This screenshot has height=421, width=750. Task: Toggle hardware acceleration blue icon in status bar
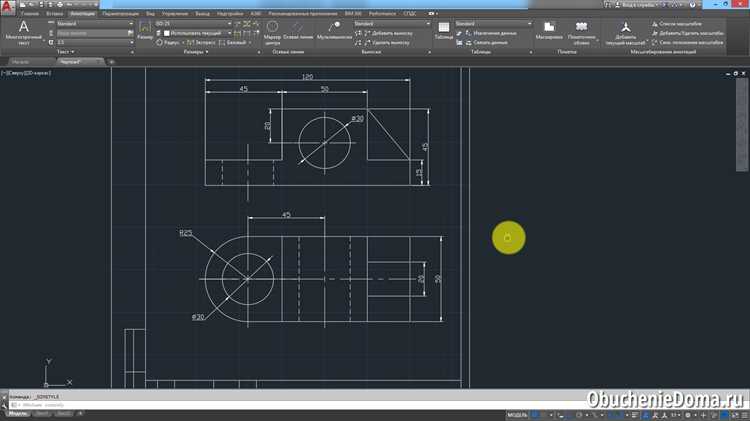click(726, 415)
